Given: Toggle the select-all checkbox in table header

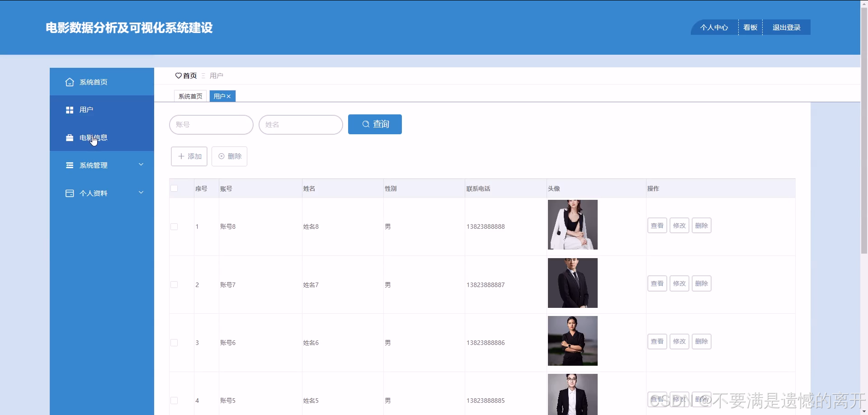Looking at the screenshot, I should tap(174, 189).
